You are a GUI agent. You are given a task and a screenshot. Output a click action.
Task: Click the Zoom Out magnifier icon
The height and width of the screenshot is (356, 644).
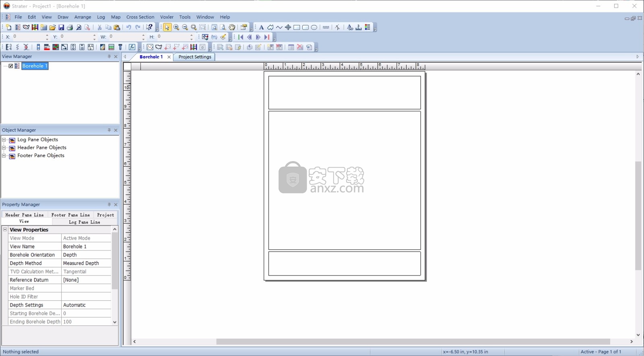click(x=185, y=27)
